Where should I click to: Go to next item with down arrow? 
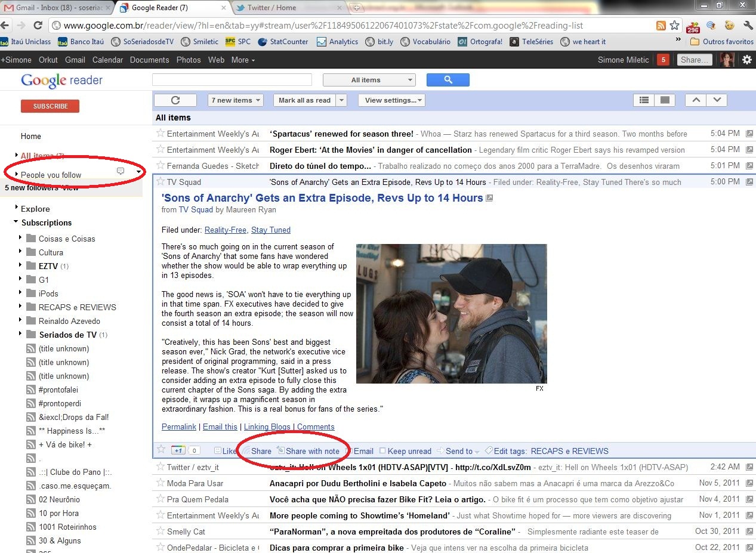click(x=717, y=100)
